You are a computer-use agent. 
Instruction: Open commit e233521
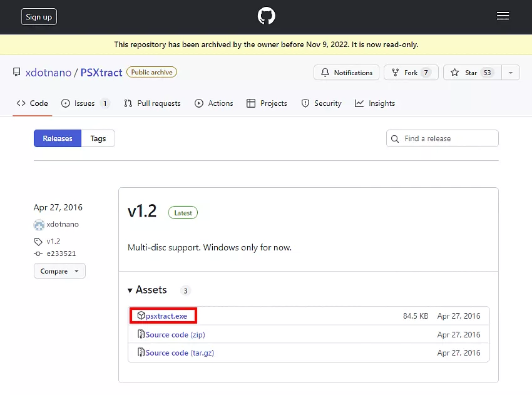point(60,254)
